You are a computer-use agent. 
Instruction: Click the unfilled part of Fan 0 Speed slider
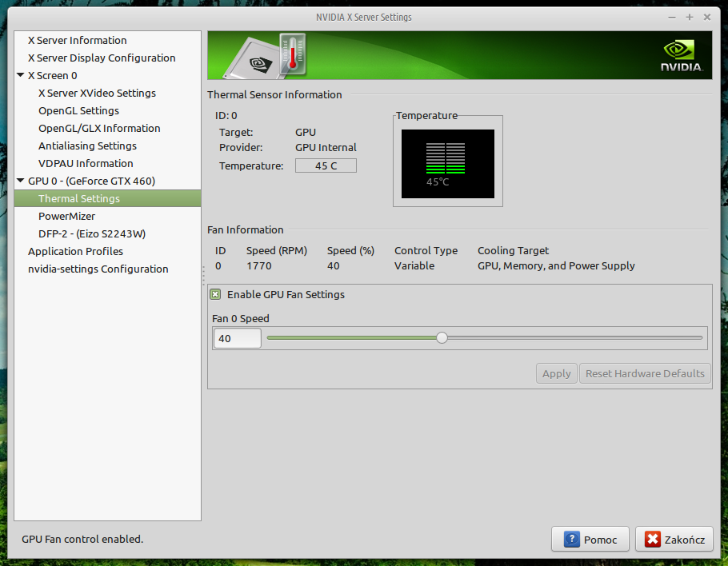pos(574,337)
